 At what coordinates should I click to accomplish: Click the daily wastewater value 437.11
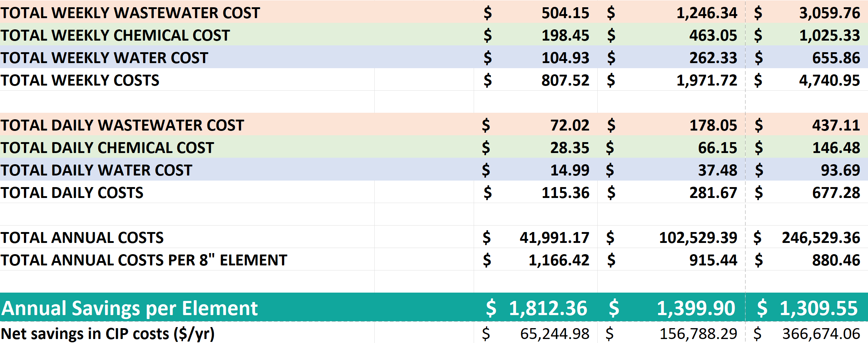836,125
